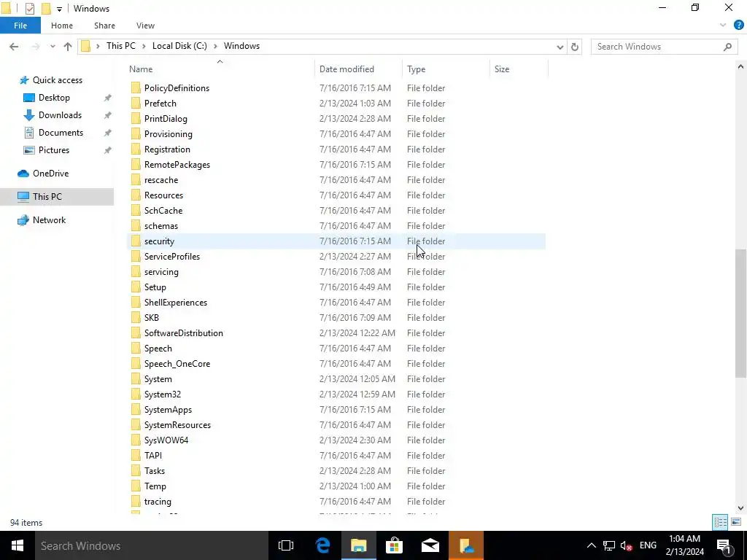The width and height of the screenshot is (747, 560).
Task: Click in the Search Windows explorer field
Action: click(664, 47)
